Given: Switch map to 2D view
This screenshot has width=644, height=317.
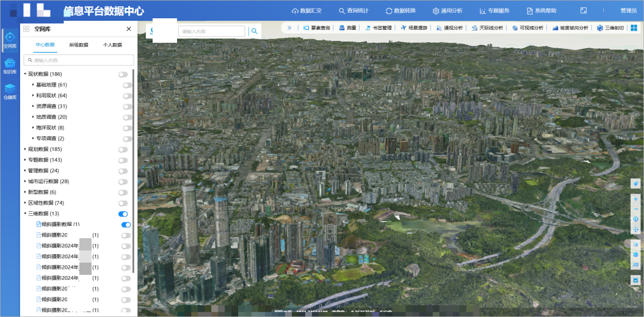Looking at the screenshot, I should click(x=636, y=264).
